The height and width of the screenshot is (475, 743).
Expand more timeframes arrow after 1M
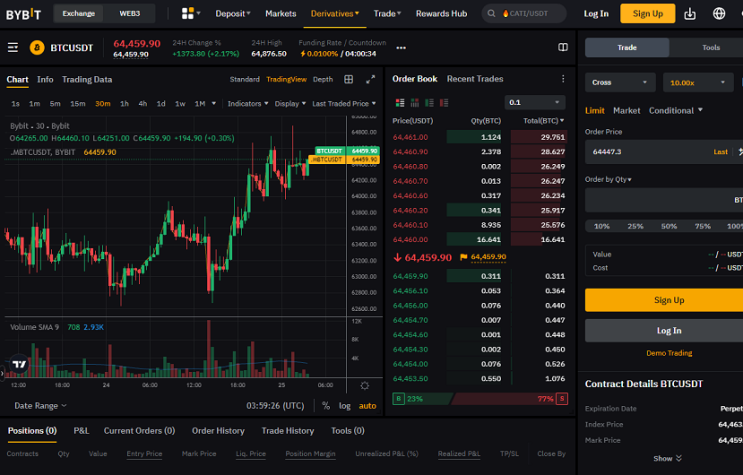[214, 103]
